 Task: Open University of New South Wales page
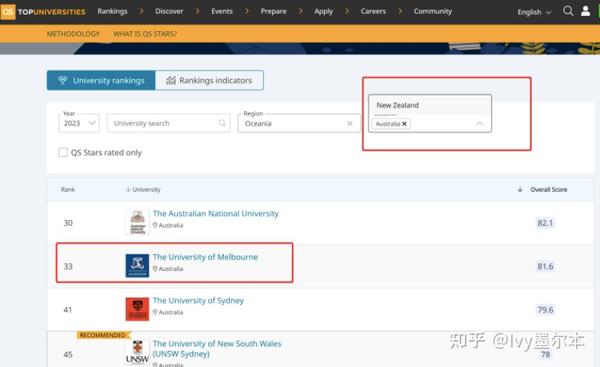click(x=217, y=349)
